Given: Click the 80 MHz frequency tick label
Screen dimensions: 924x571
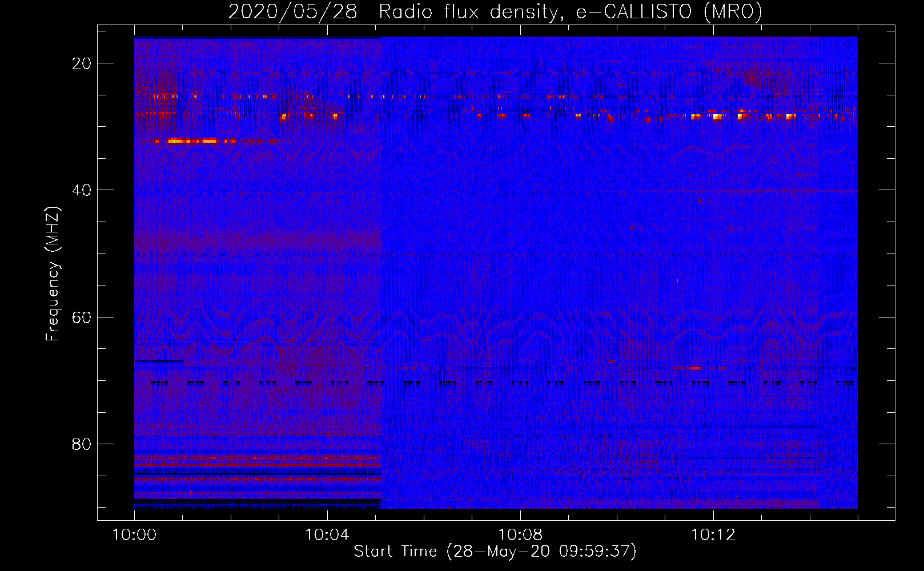Looking at the screenshot, I should (82, 444).
